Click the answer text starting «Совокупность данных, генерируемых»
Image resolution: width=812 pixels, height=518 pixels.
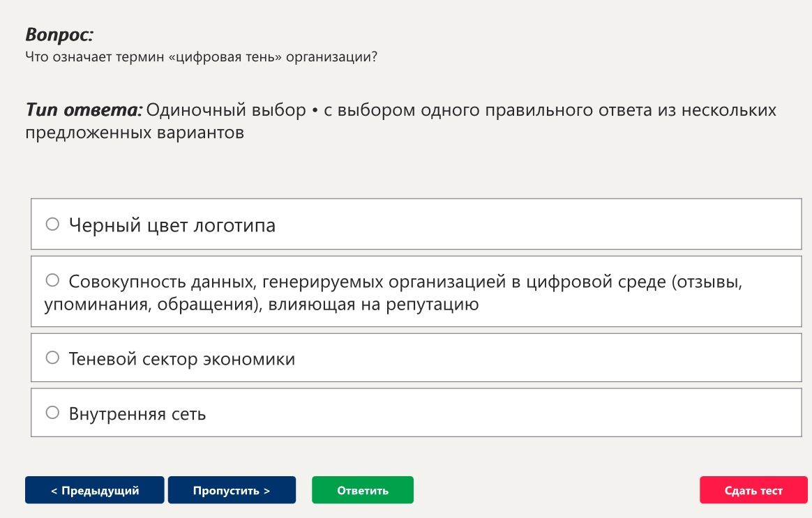[x=393, y=292]
